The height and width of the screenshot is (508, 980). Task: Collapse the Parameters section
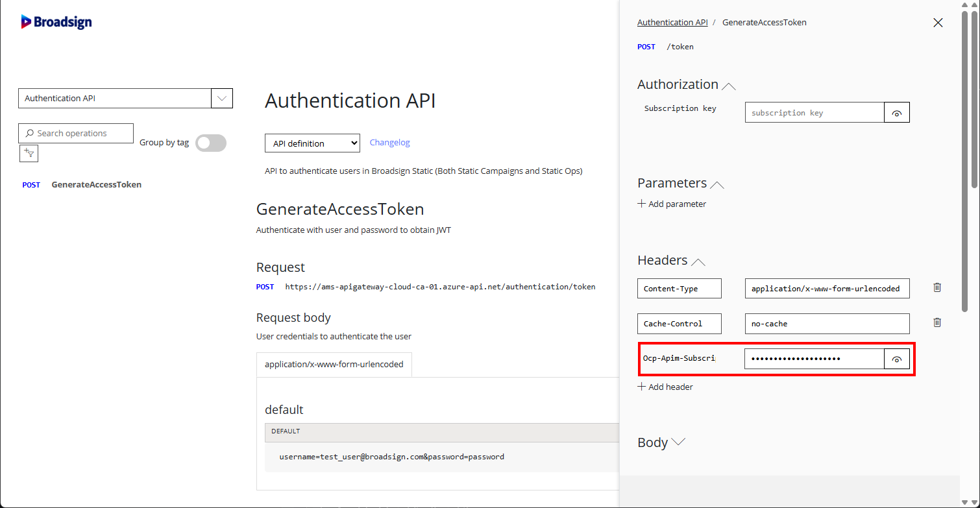coord(717,184)
